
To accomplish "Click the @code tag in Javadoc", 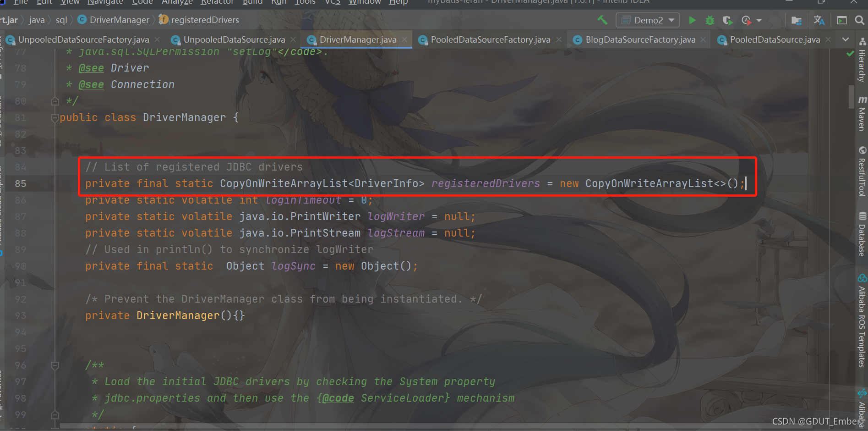I will (338, 398).
